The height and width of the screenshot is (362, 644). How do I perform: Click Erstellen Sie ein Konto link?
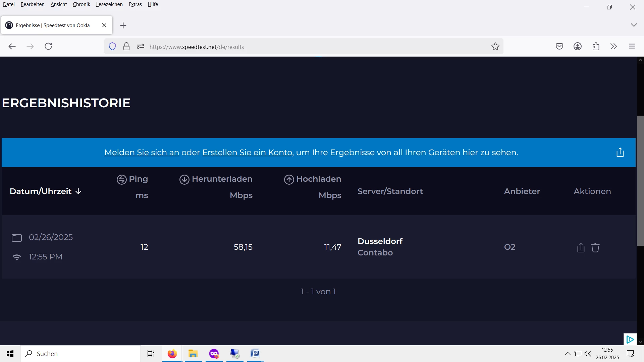(247, 153)
